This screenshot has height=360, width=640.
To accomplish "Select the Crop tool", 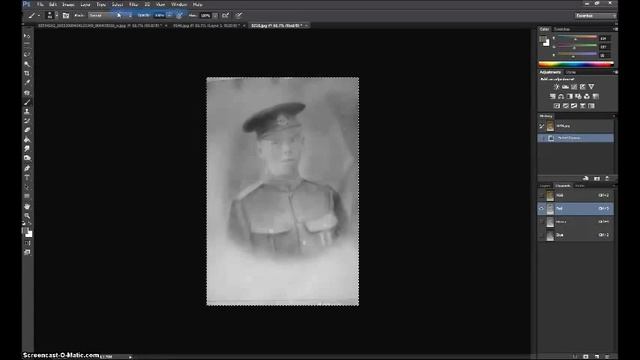I will 27,73.
